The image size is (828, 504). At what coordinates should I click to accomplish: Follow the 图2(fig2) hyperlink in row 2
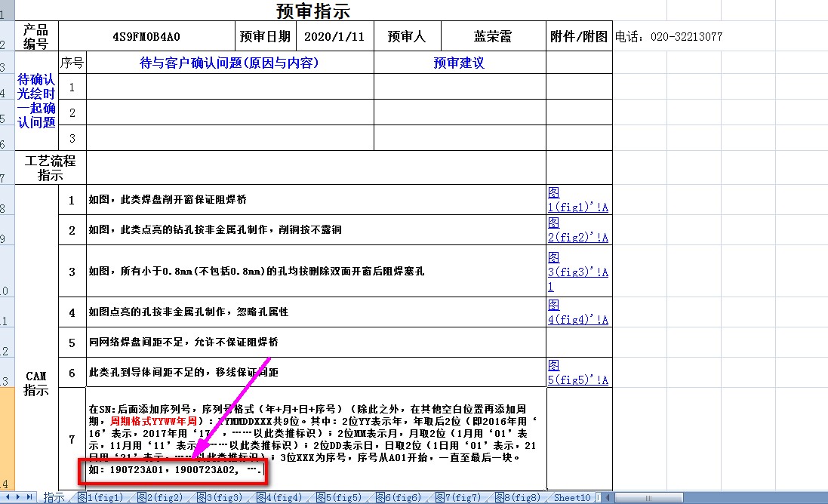point(577,230)
